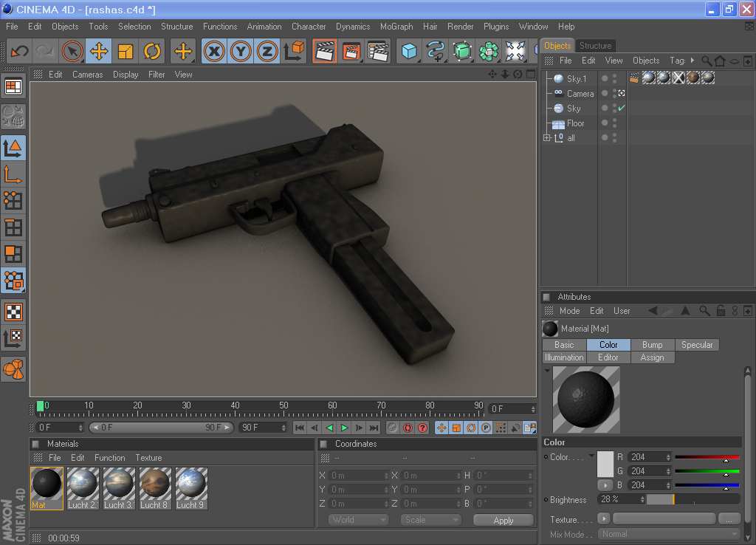Click the play backward button
This screenshot has height=545, width=756.
tap(330, 428)
